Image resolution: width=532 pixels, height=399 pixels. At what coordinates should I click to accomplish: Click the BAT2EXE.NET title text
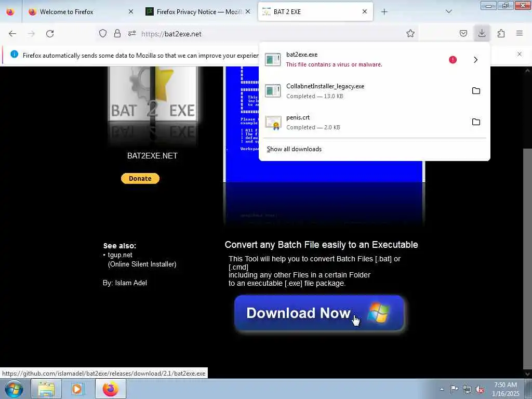[152, 156]
